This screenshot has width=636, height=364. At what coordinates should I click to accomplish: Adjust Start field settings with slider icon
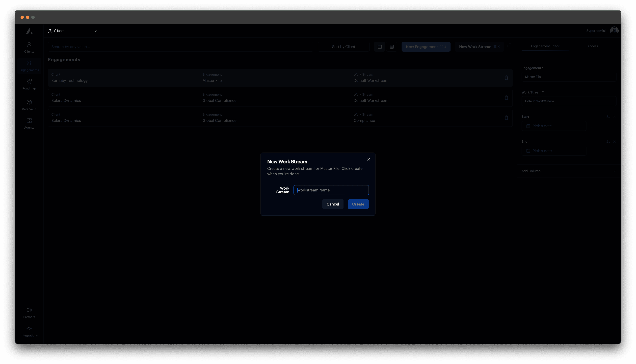click(x=609, y=117)
